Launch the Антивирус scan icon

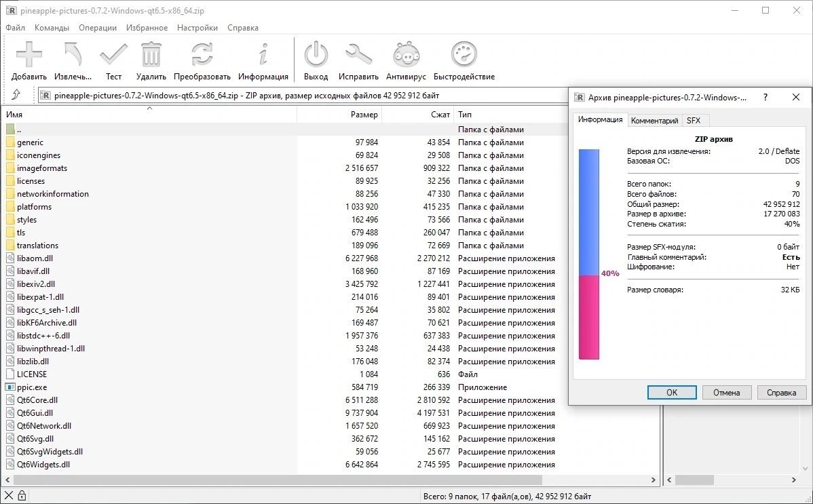coord(406,54)
